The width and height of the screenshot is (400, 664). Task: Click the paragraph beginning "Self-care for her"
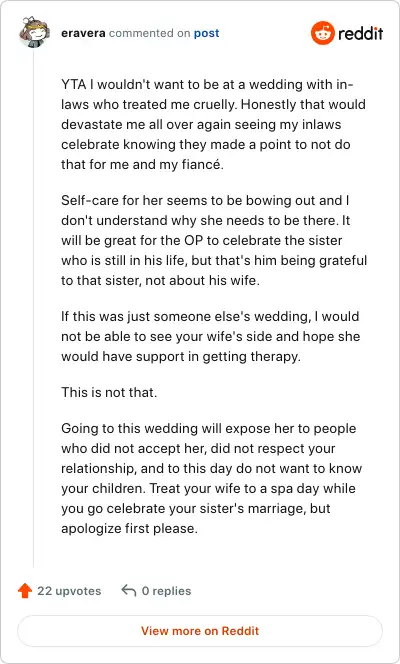coord(214,240)
